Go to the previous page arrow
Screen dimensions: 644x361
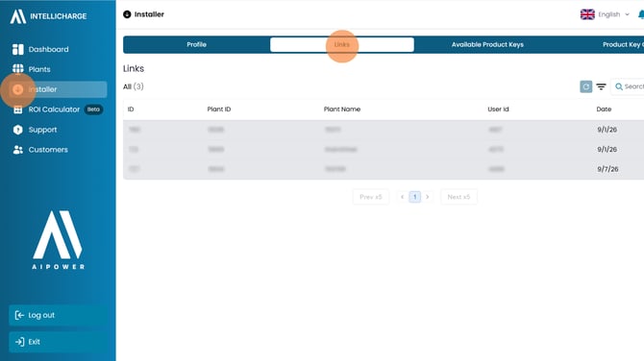(x=402, y=197)
